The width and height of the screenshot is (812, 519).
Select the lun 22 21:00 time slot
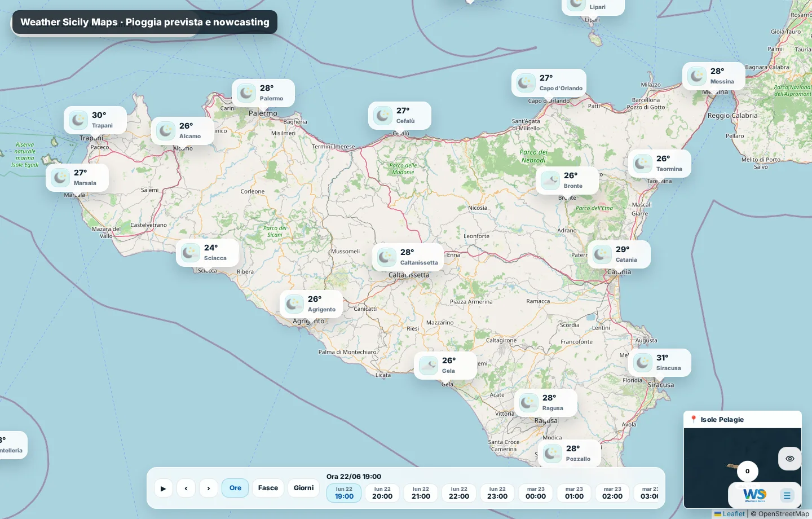421,493
